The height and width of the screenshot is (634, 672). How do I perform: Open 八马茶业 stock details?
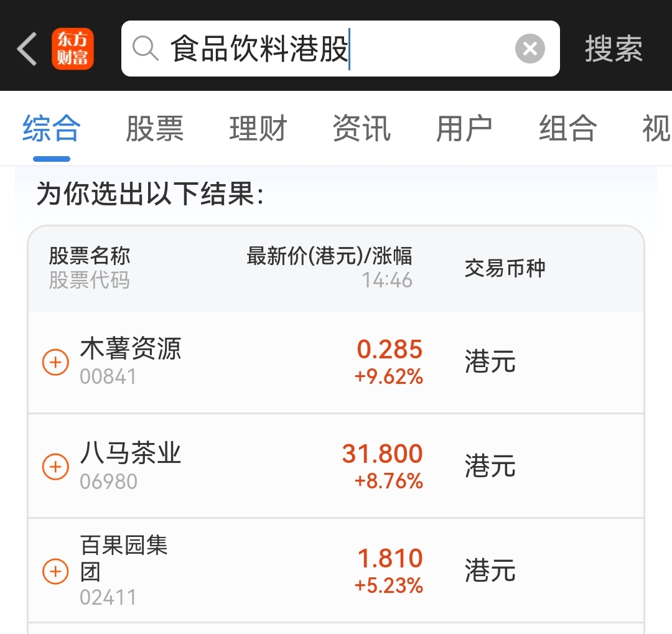[131, 454]
